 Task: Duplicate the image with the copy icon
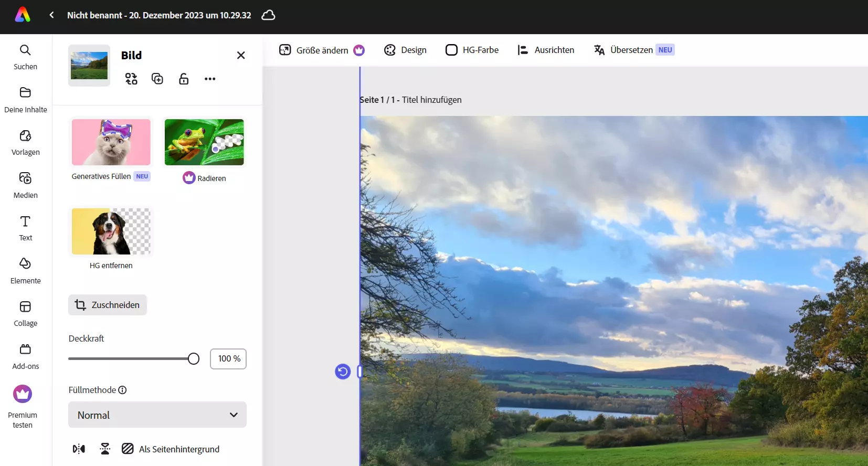(x=157, y=79)
